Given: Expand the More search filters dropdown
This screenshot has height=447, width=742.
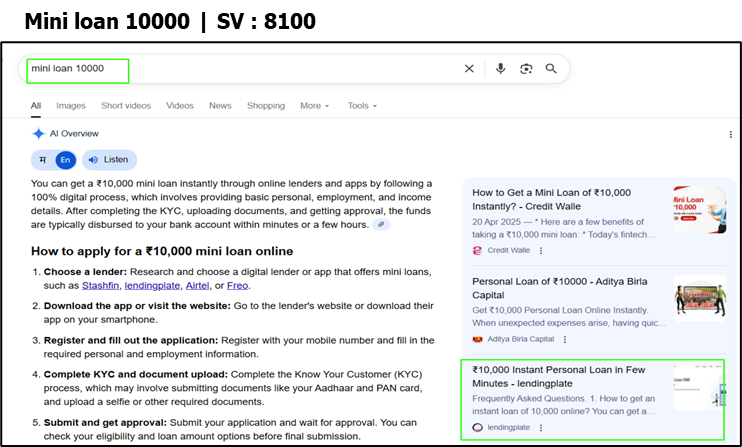Looking at the screenshot, I should (315, 106).
